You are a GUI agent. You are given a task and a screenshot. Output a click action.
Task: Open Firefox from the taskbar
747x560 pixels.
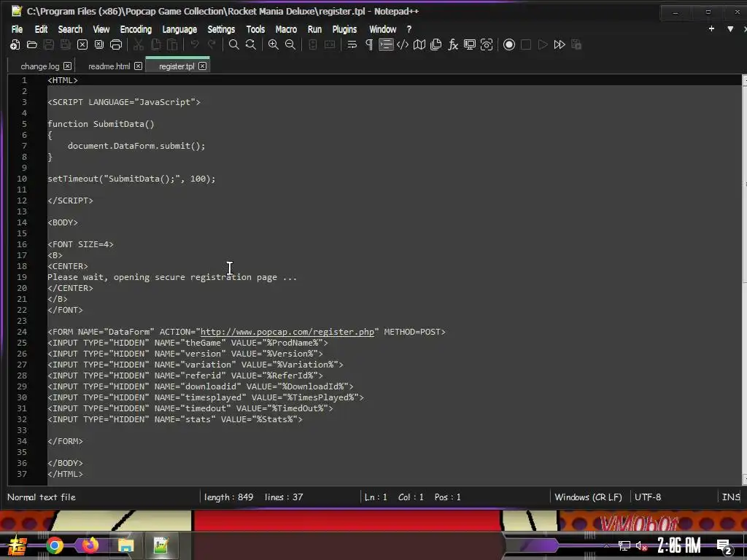point(90,545)
